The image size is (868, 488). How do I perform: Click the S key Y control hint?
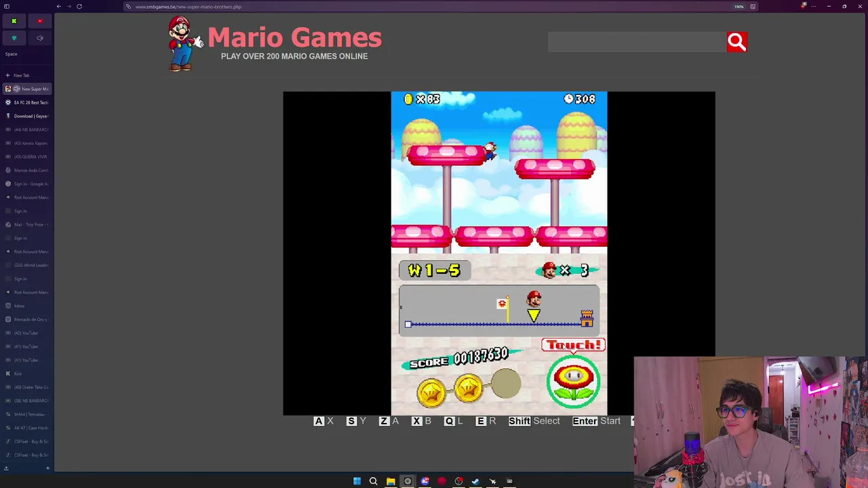pos(357,421)
